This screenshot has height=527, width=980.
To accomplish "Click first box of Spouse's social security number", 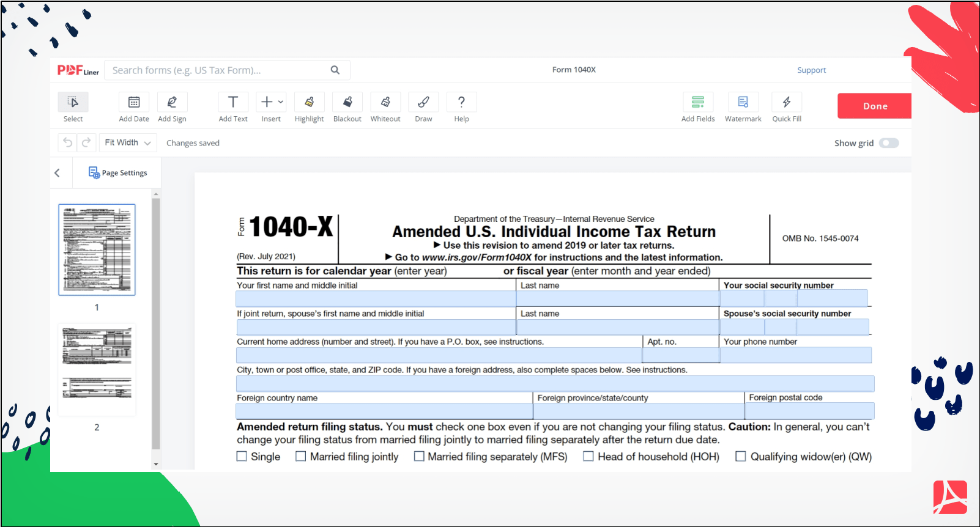I will [742, 327].
